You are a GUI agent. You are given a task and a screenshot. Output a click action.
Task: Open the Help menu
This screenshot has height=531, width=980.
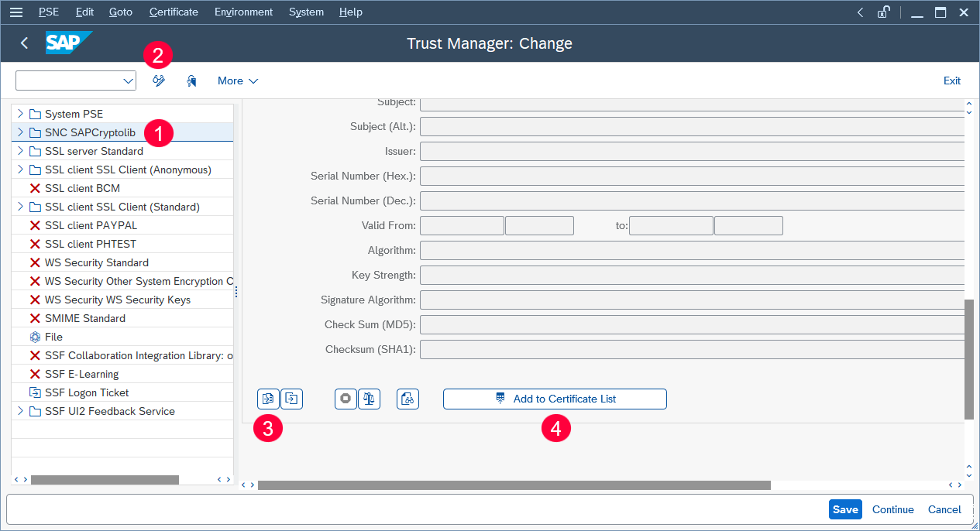(350, 12)
